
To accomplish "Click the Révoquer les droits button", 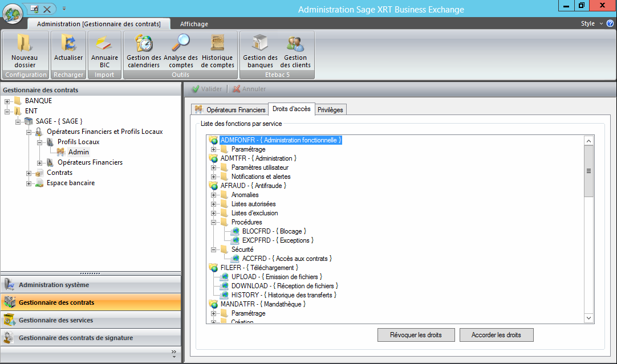I will 415,335.
